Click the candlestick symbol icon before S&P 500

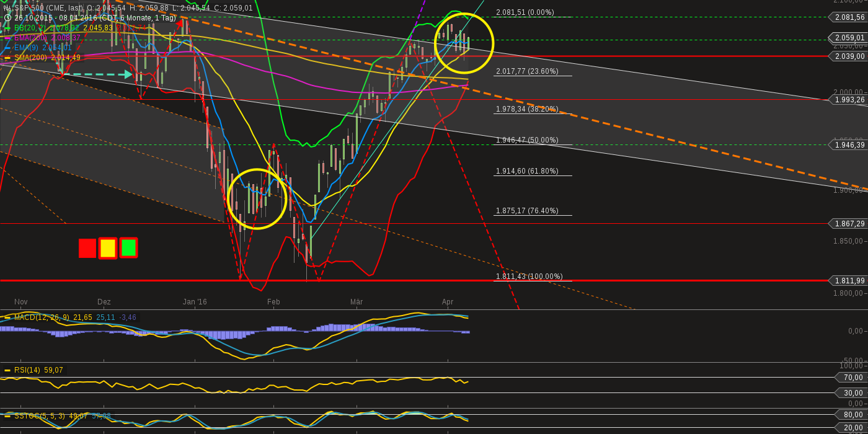(x=7, y=8)
